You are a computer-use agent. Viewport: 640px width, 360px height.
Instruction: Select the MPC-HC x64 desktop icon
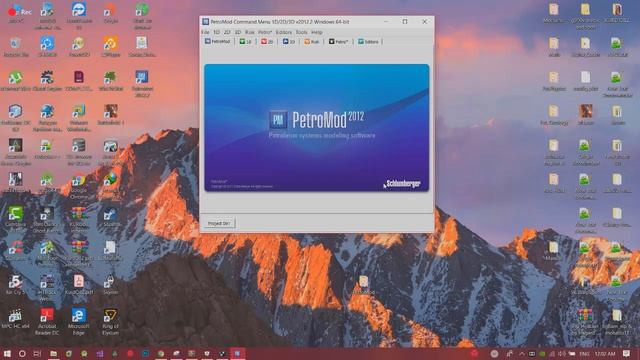(x=16, y=319)
